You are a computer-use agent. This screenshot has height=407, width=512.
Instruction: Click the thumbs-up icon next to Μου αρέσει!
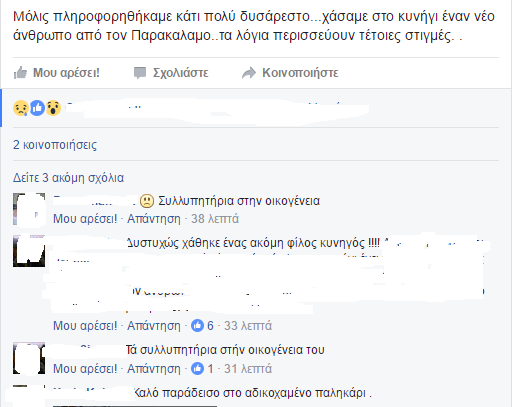(20, 72)
